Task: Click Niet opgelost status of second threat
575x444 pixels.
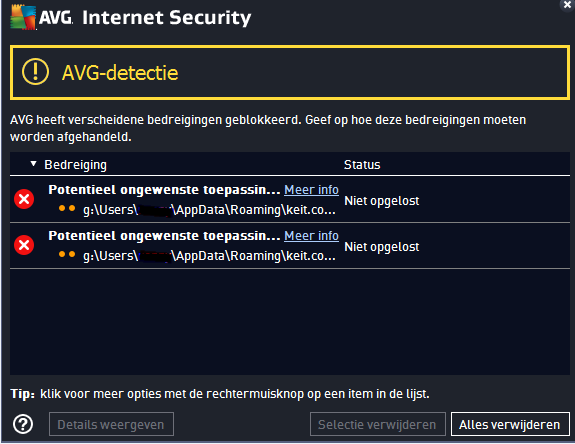Action: 382,247
